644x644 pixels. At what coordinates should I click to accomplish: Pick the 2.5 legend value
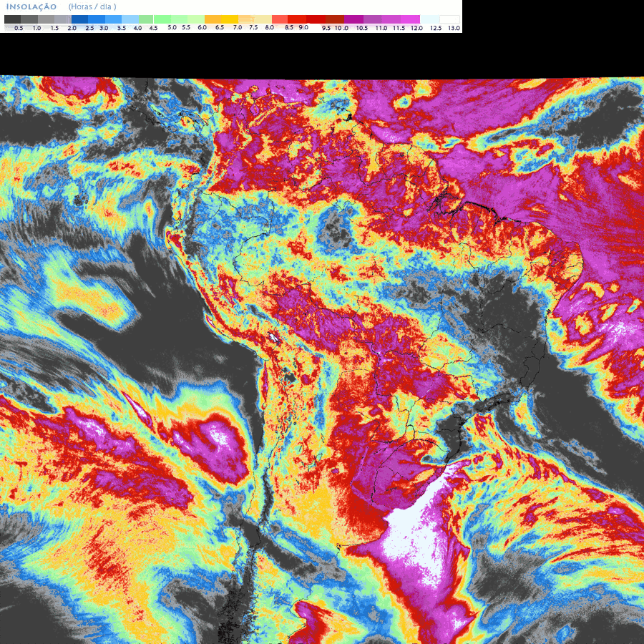tap(90, 28)
